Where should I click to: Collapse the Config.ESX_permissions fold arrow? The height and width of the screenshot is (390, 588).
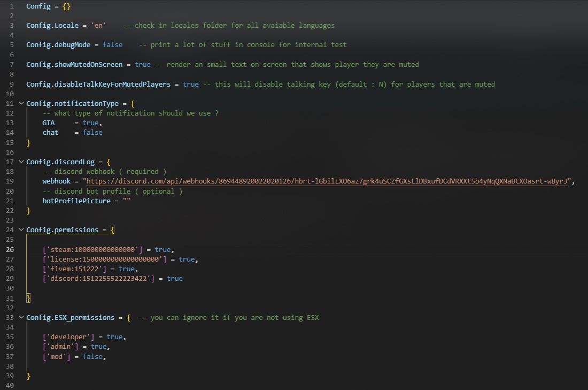click(x=21, y=318)
